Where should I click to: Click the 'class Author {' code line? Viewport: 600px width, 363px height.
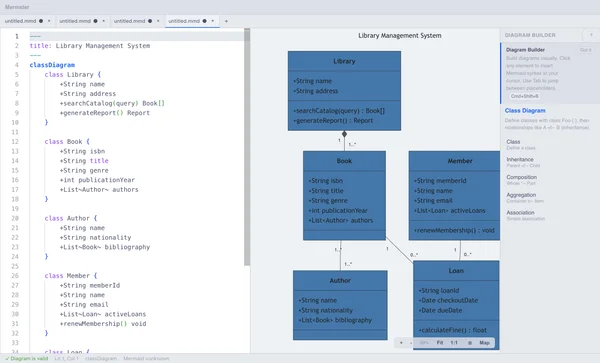pyautogui.click(x=71, y=218)
